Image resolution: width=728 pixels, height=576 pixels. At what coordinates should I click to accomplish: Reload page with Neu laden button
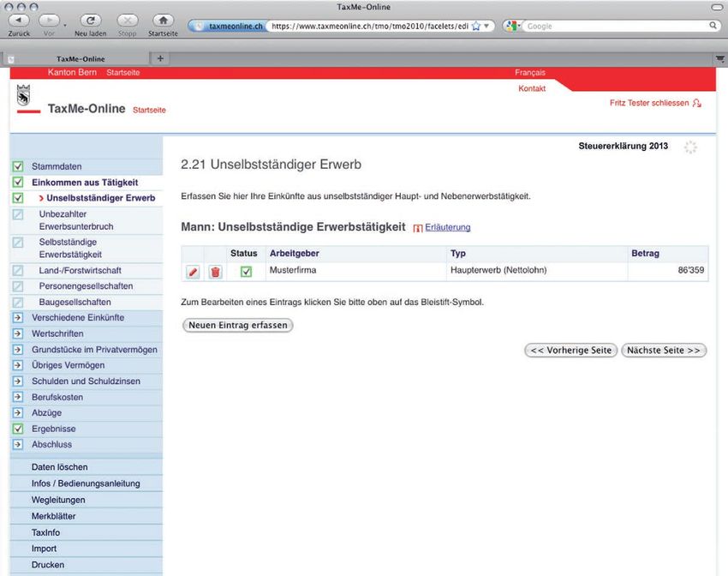tap(90, 21)
